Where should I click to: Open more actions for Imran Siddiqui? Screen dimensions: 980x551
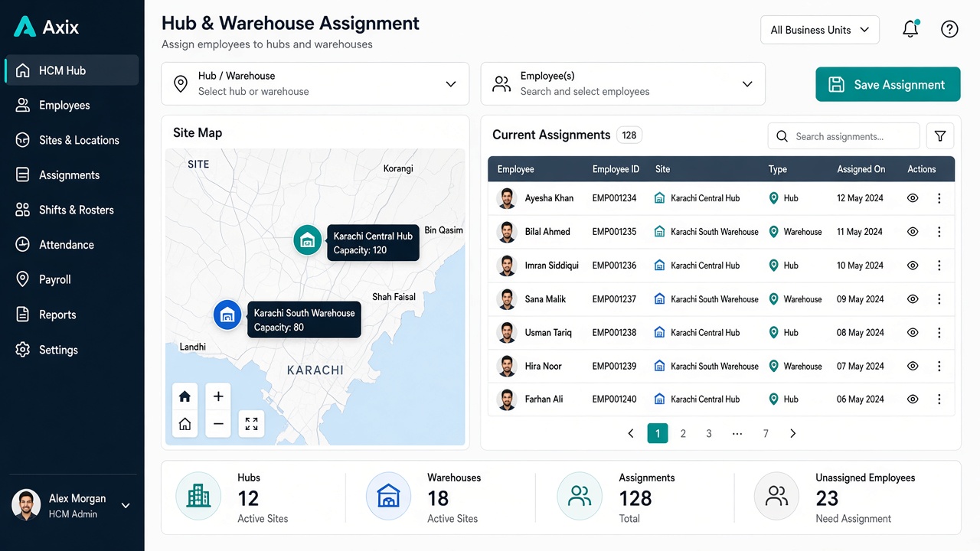[939, 266]
